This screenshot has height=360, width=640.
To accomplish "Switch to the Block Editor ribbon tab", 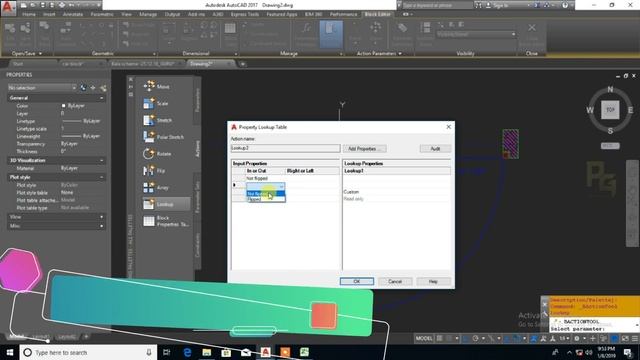I will click(378, 14).
